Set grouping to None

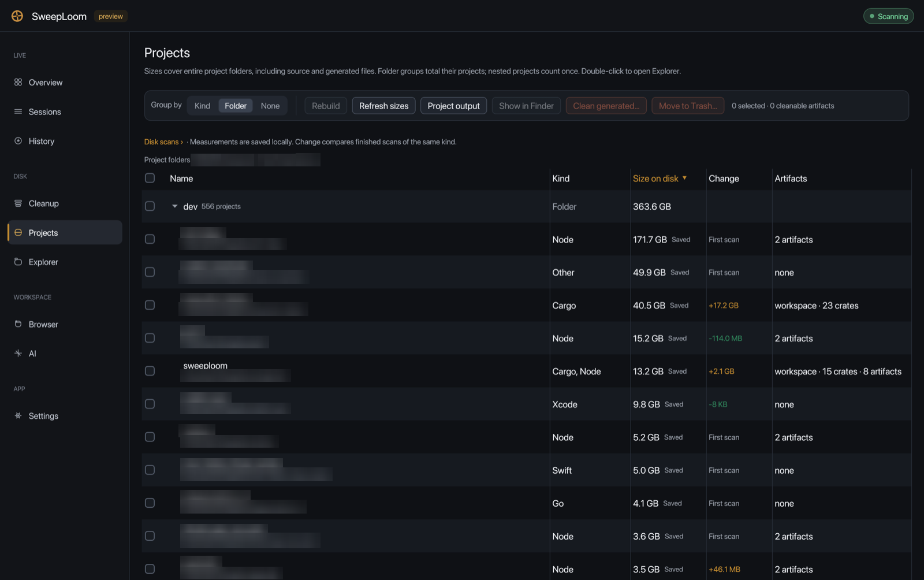click(270, 106)
